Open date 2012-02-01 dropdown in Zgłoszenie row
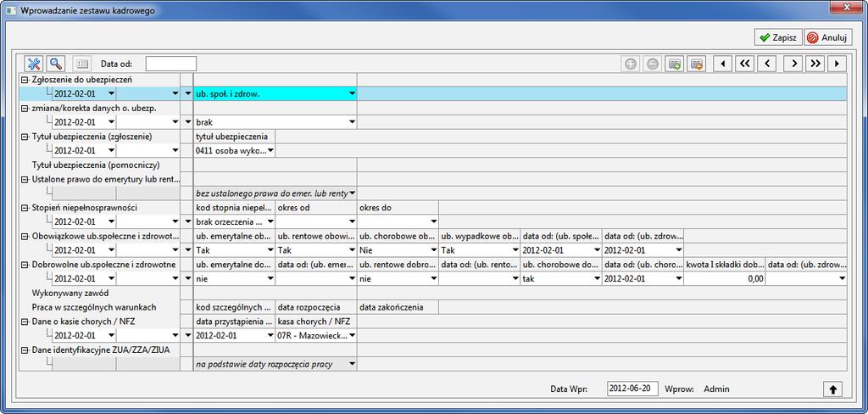 111,93
